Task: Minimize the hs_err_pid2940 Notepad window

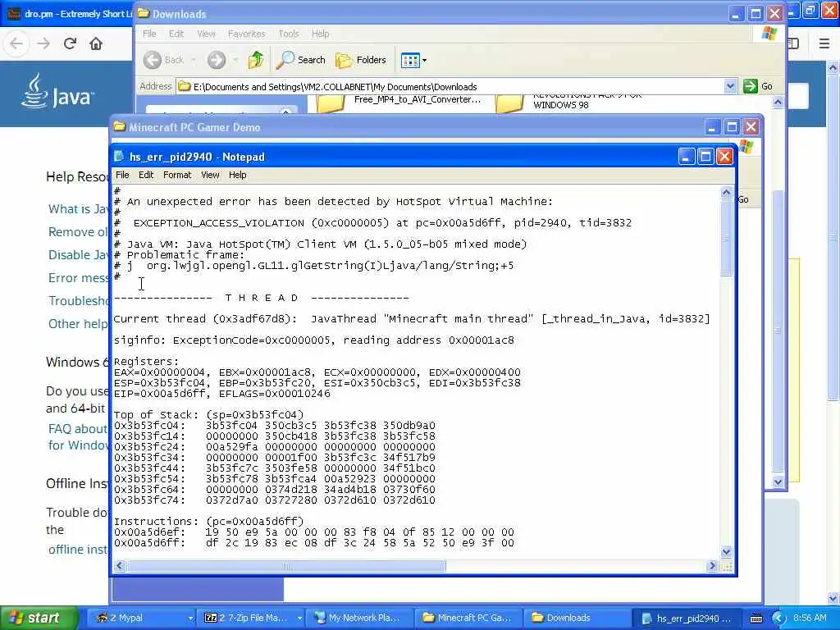Action: click(x=687, y=157)
